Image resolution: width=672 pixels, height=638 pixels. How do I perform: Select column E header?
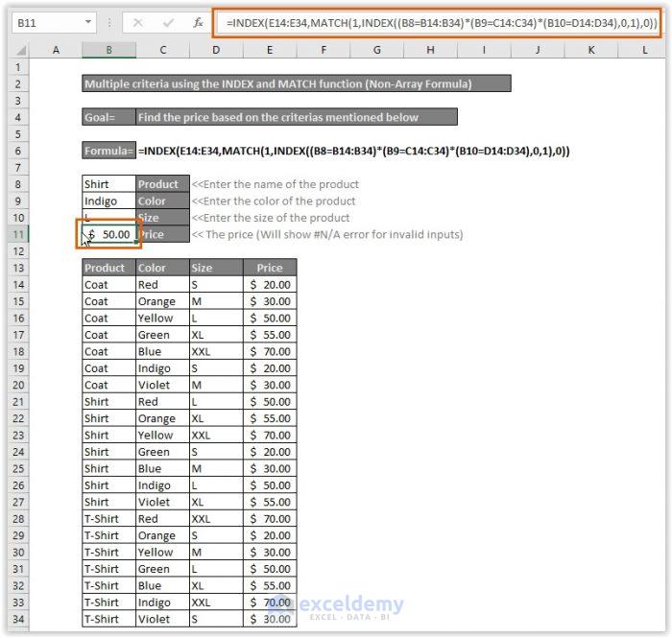[270, 50]
